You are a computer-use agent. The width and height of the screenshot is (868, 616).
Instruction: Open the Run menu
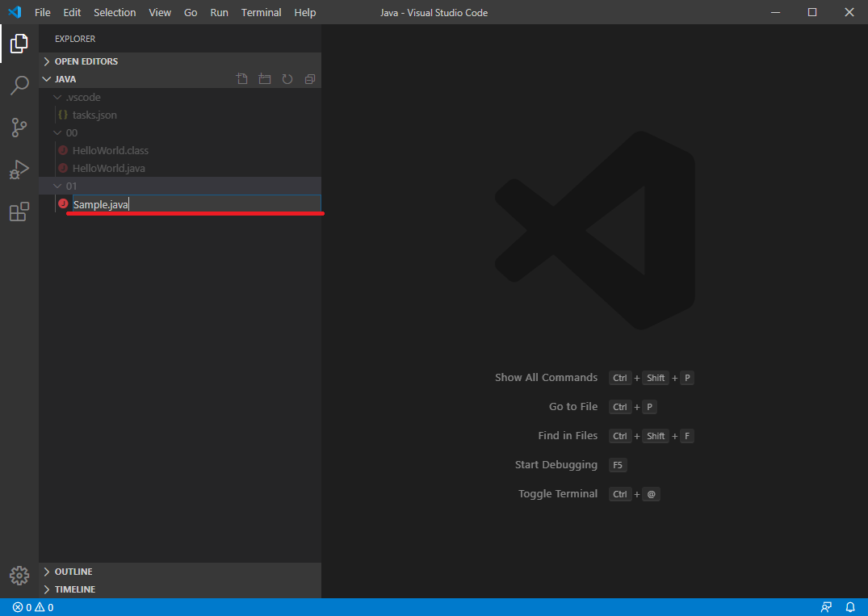(x=219, y=12)
